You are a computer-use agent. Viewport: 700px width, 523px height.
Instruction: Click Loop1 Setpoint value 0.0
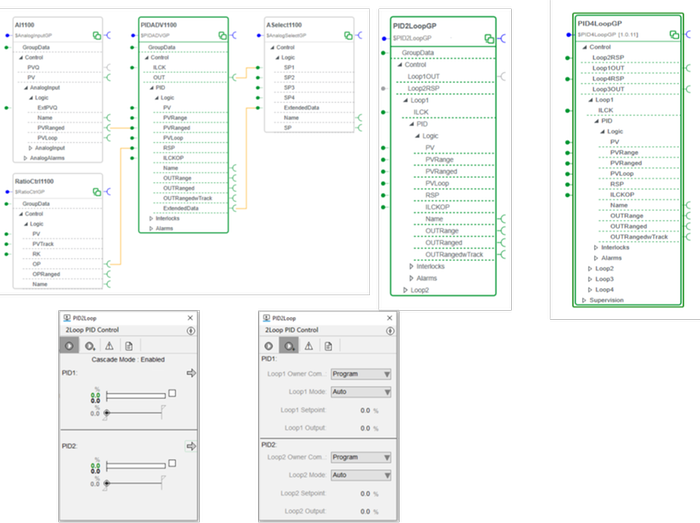[x=365, y=411]
